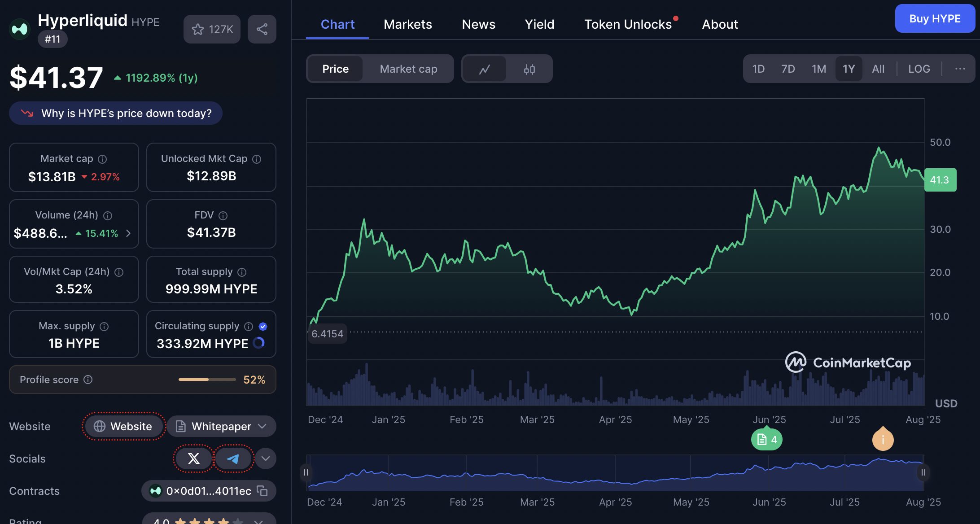Click the $41.37 price text
980x524 pixels.
[x=57, y=77]
